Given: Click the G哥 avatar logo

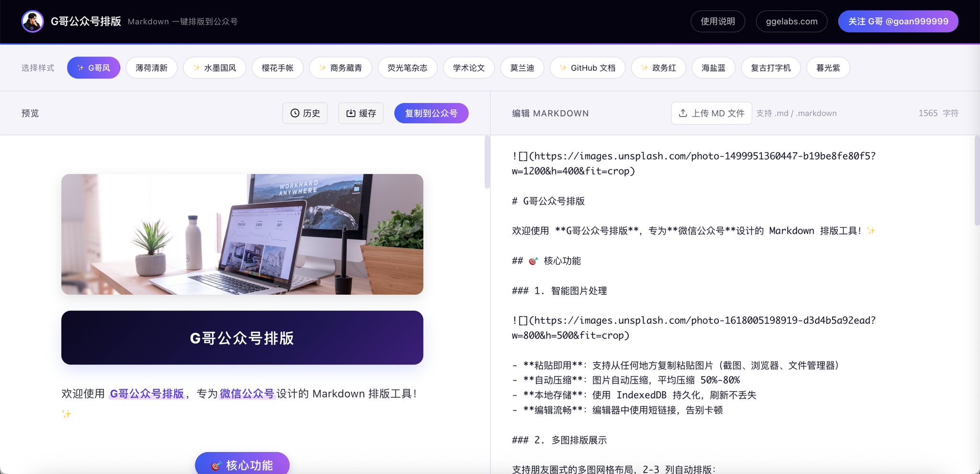Looking at the screenshot, I should [33, 22].
